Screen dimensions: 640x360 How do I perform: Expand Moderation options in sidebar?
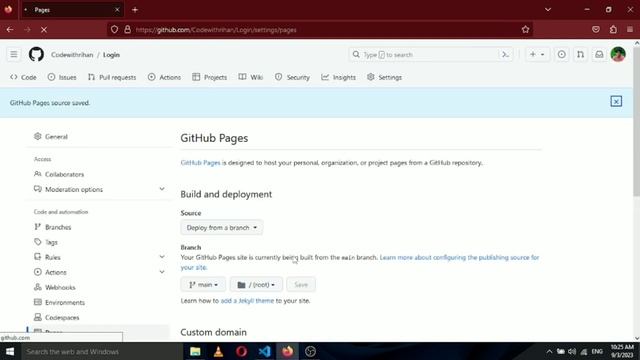pyautogui.click(x=162, y=189)
